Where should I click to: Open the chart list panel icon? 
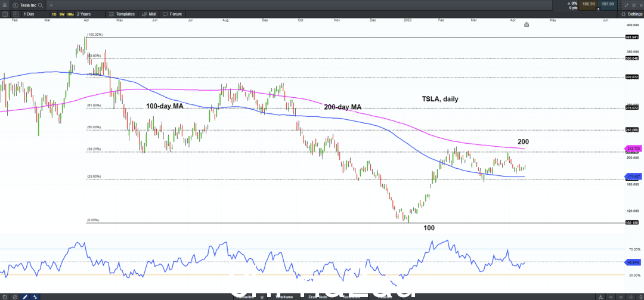pyautogui.click(x=5, y=14)
